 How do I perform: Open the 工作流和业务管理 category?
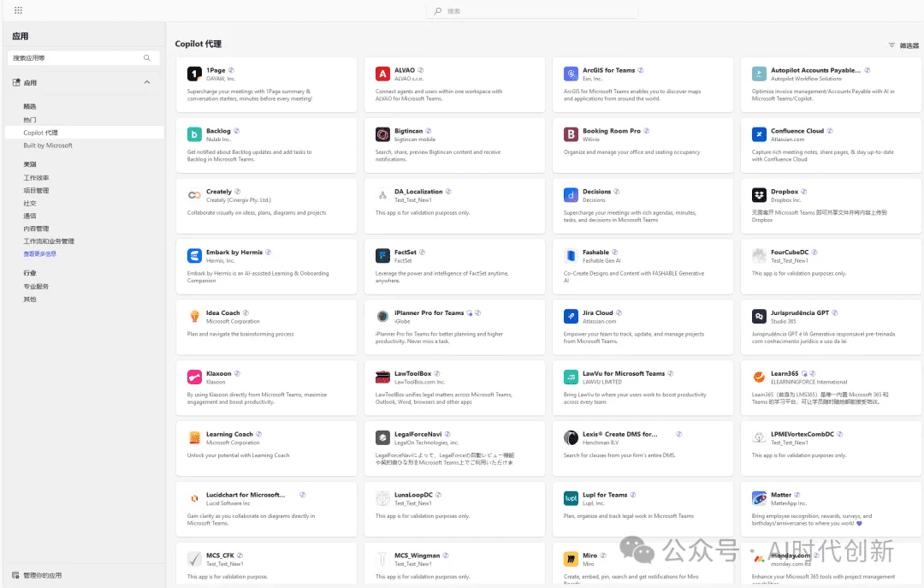pyautogui.click(x=49, y=241)
